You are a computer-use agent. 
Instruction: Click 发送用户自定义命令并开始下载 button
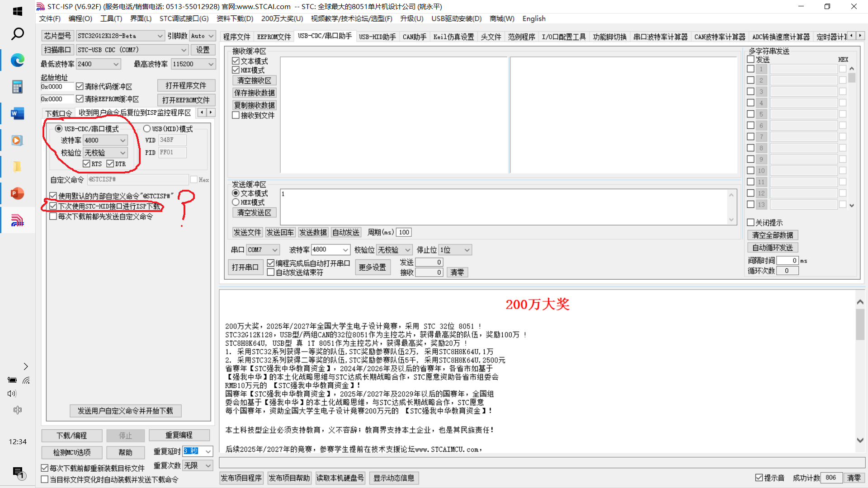coord(125,411)
